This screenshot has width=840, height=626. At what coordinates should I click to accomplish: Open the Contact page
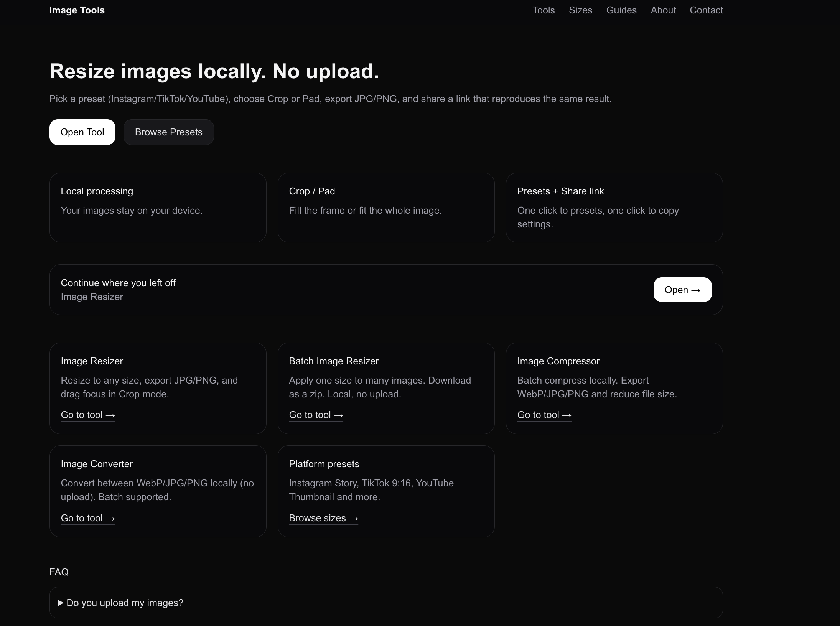706,10
